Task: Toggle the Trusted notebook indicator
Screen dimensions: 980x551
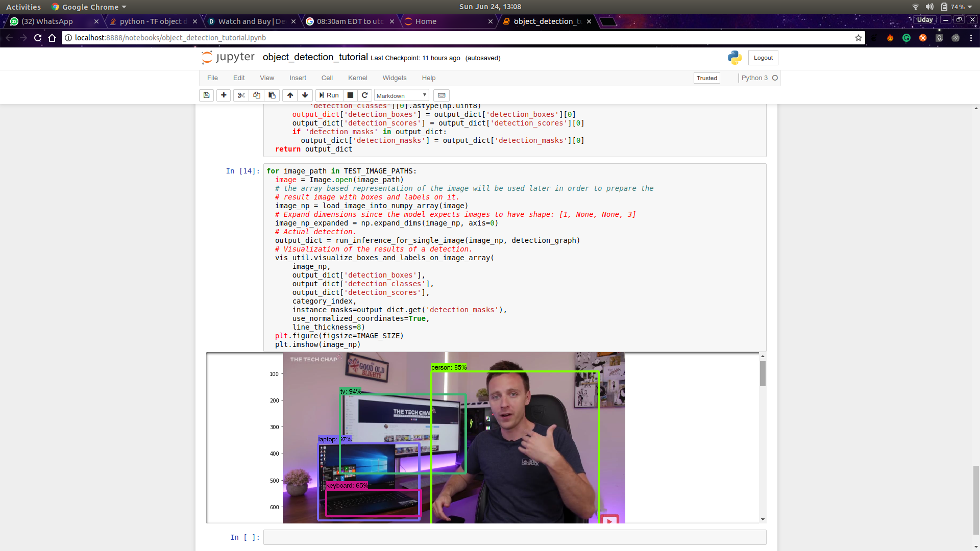Action: [x=706, y=78]
